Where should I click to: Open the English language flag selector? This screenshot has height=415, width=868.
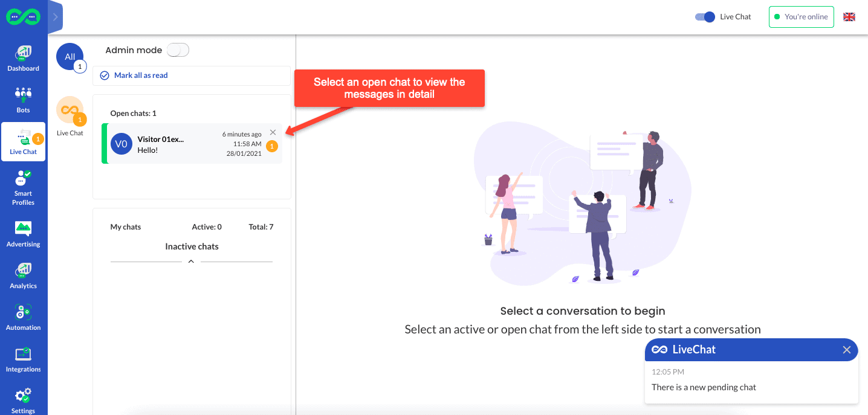click(x=849, y=17)
